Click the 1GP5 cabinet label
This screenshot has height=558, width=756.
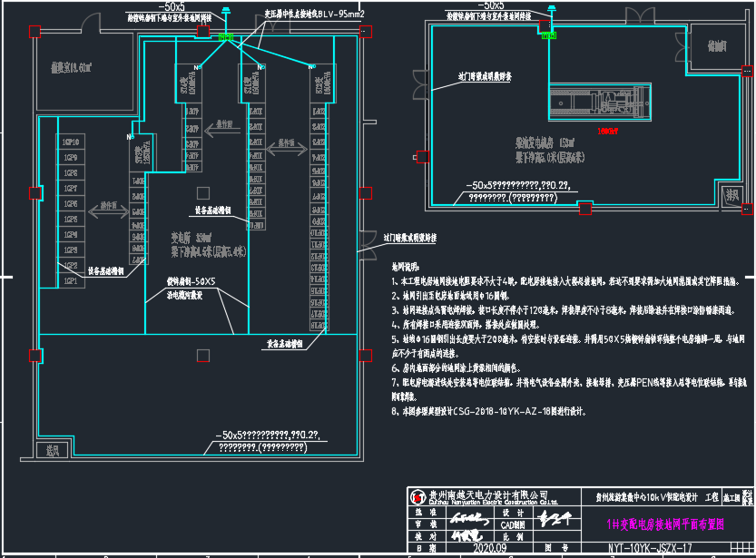tap(71, 220)
